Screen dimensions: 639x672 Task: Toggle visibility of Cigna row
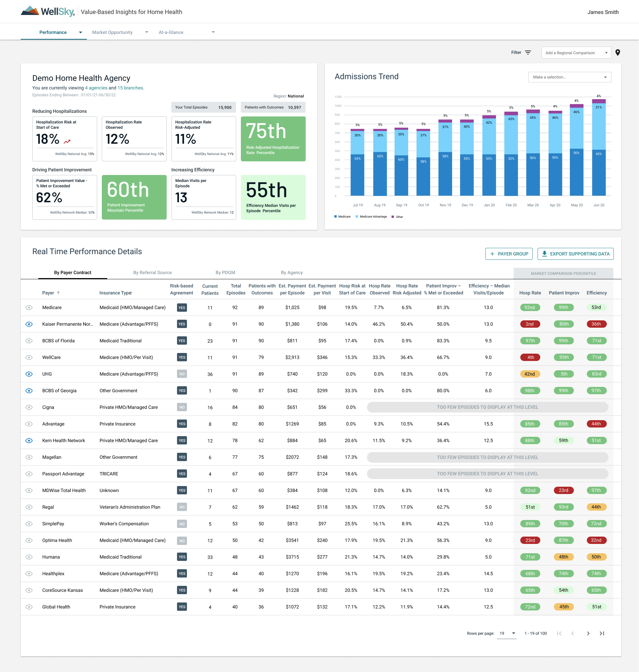coord(29,407)
